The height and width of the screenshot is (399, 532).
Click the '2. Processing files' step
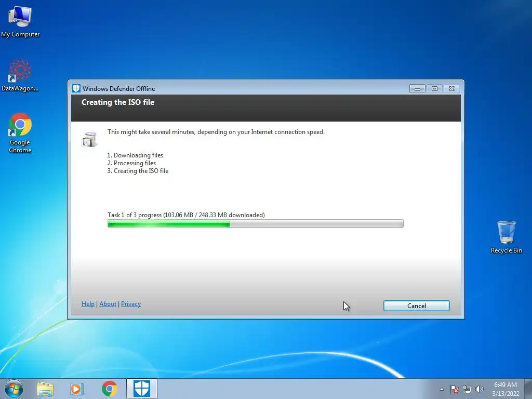click(x=131, y=163)
